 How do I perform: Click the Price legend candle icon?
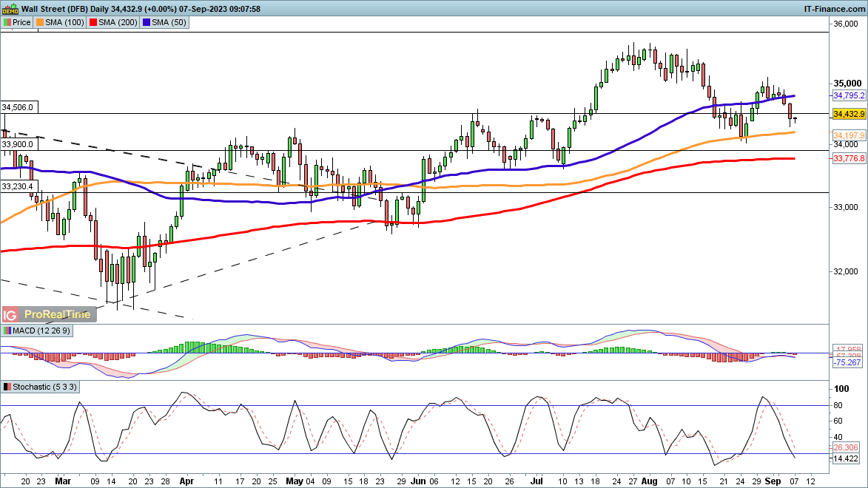click(x=7, y=22)
